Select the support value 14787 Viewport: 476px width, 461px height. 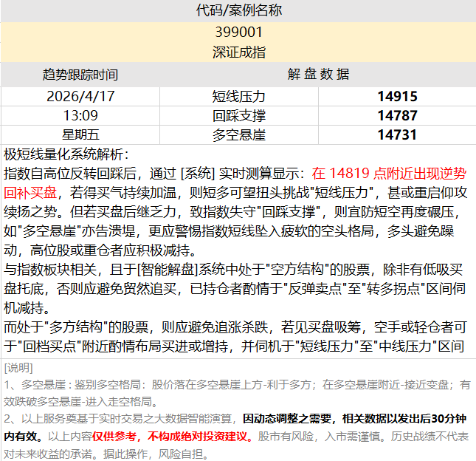tap(397, 116)
